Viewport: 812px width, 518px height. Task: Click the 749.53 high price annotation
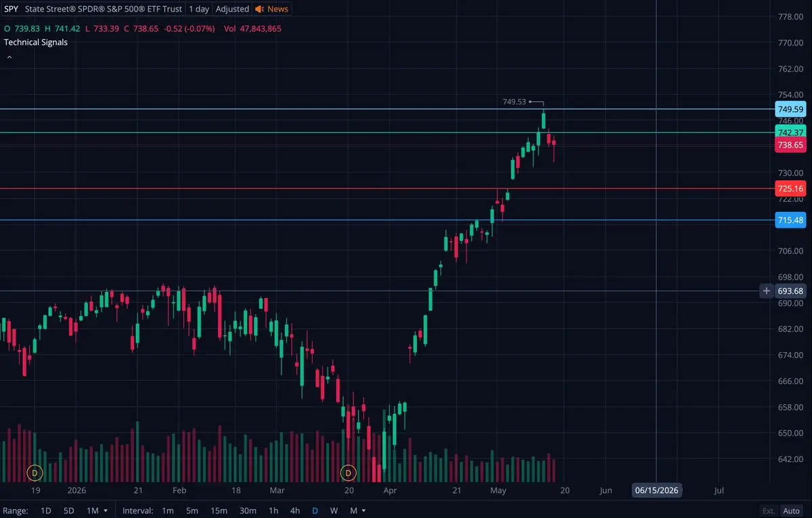[x=514, y=102]
